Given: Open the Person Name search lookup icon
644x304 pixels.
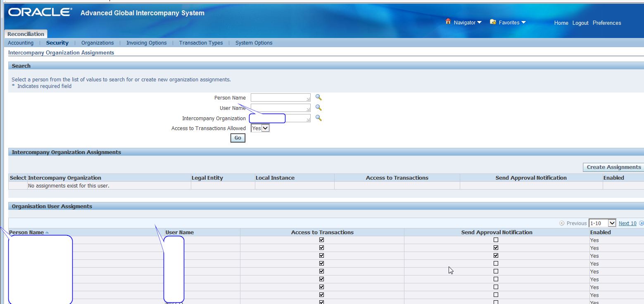Looking at the screenshot, I should [318, 97].
